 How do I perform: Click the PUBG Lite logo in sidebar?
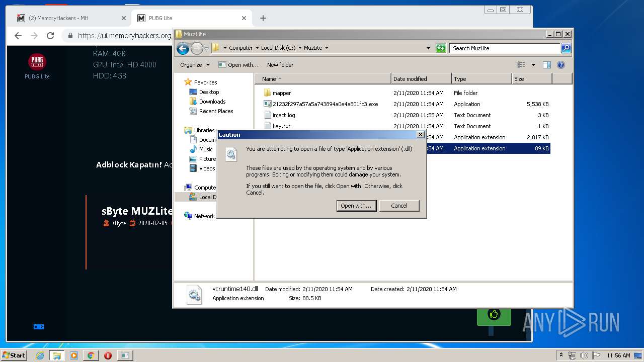coord(37,62)
